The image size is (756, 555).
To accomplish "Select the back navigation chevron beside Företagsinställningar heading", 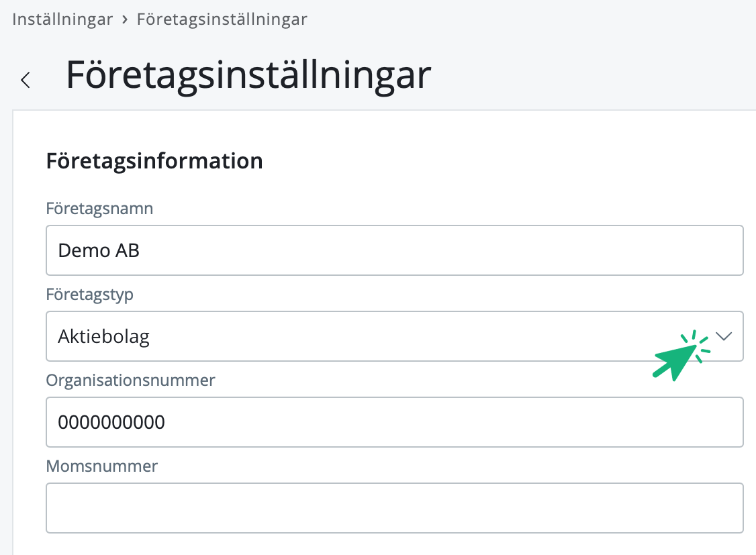I will point(26,79).
